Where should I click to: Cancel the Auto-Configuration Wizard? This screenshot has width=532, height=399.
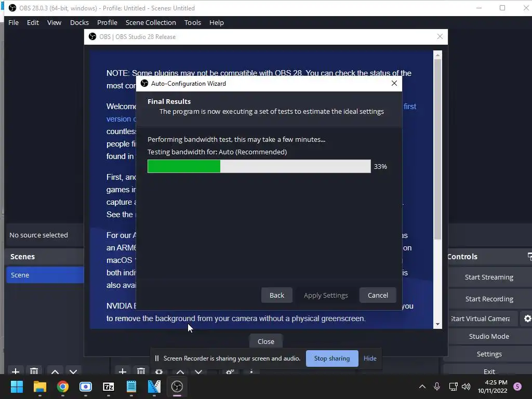click(378, 295)
